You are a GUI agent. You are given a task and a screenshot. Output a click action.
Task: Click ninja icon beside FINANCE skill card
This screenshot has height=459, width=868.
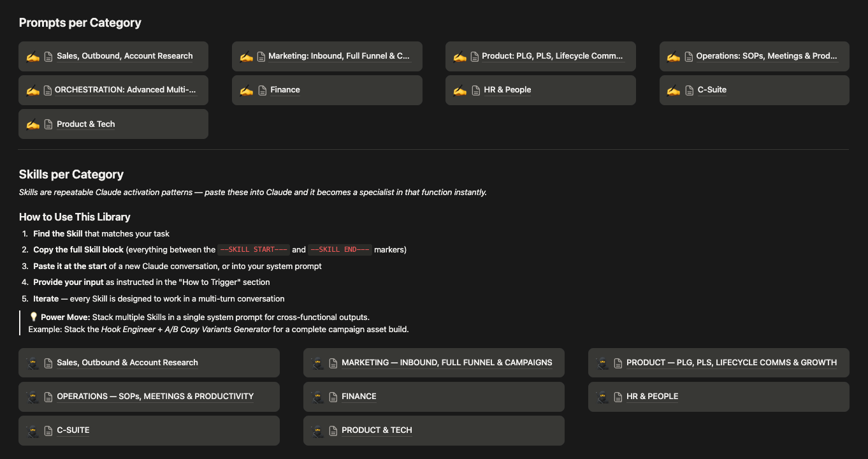click(x=317, y=397)
